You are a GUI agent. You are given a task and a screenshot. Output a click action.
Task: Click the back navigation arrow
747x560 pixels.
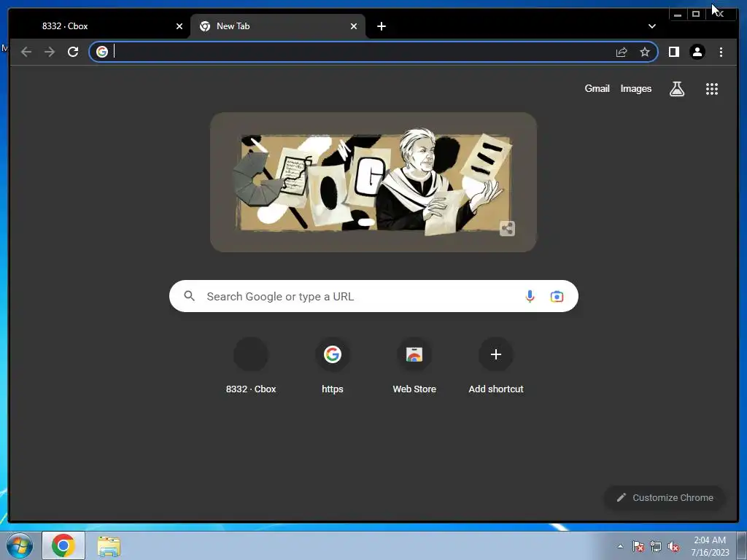tap(26, 52)
